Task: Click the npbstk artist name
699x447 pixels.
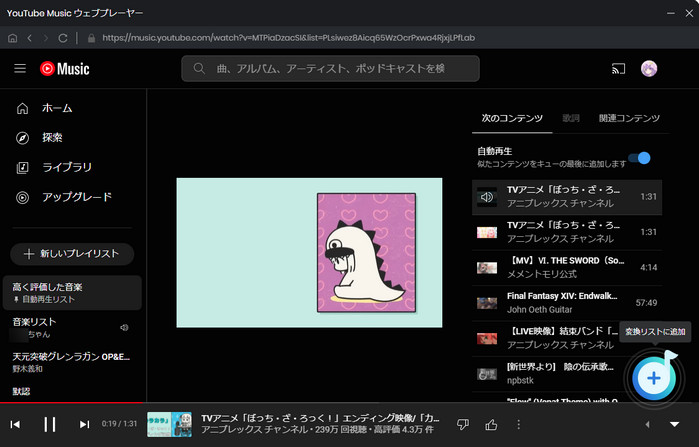Action: click(x=520, y=380)
